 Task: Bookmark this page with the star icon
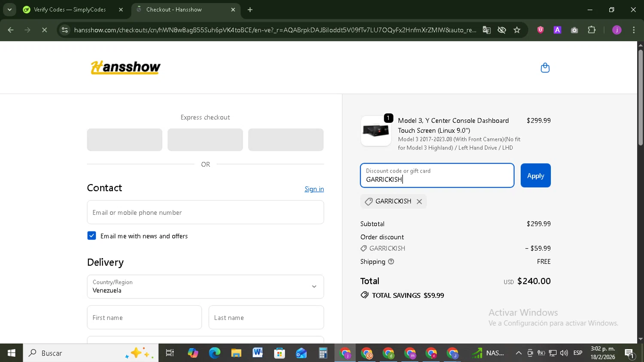tap(517, 30)
